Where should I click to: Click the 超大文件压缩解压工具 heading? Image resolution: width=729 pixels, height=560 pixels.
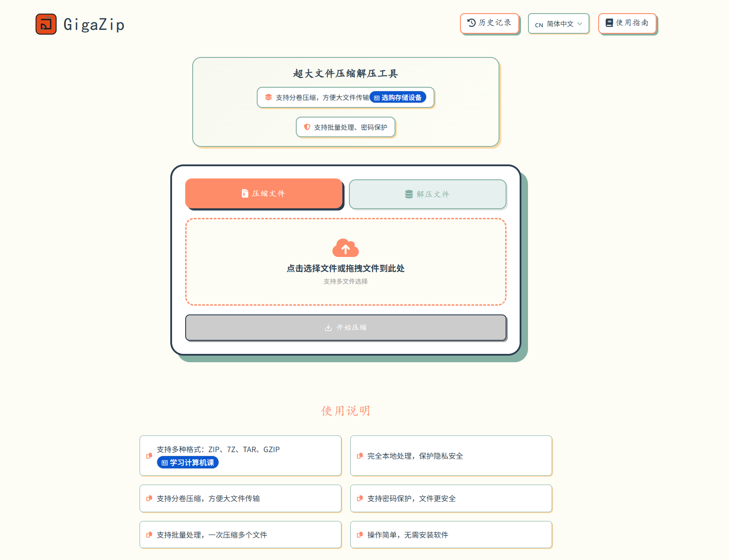(x=346, y=74)
